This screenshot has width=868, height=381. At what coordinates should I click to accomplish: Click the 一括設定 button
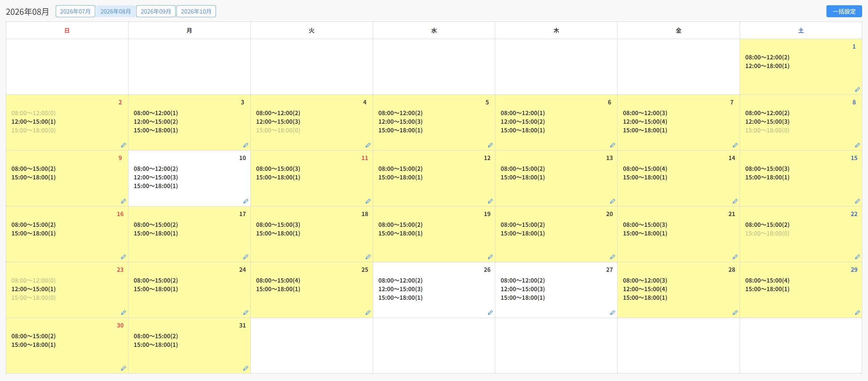[x=844, y=11]
